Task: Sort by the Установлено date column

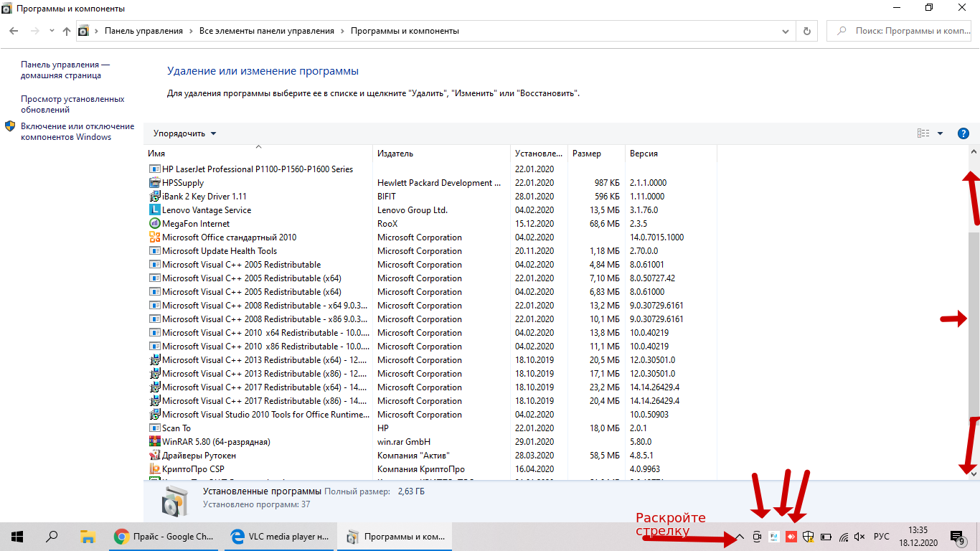Action: 540,154
